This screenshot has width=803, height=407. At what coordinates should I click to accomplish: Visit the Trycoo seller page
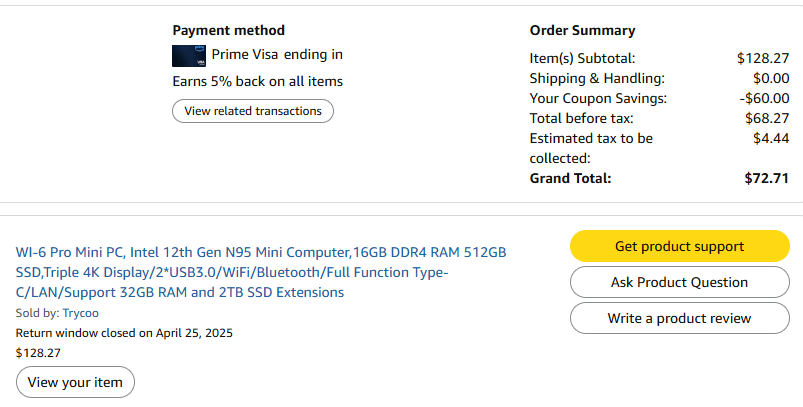pyautogui.click(x=81, y=313)
